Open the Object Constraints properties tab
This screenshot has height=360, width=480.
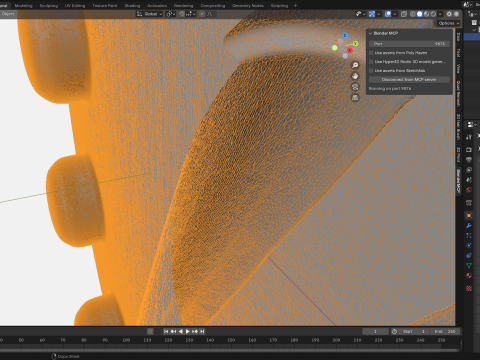pos(469,256)
